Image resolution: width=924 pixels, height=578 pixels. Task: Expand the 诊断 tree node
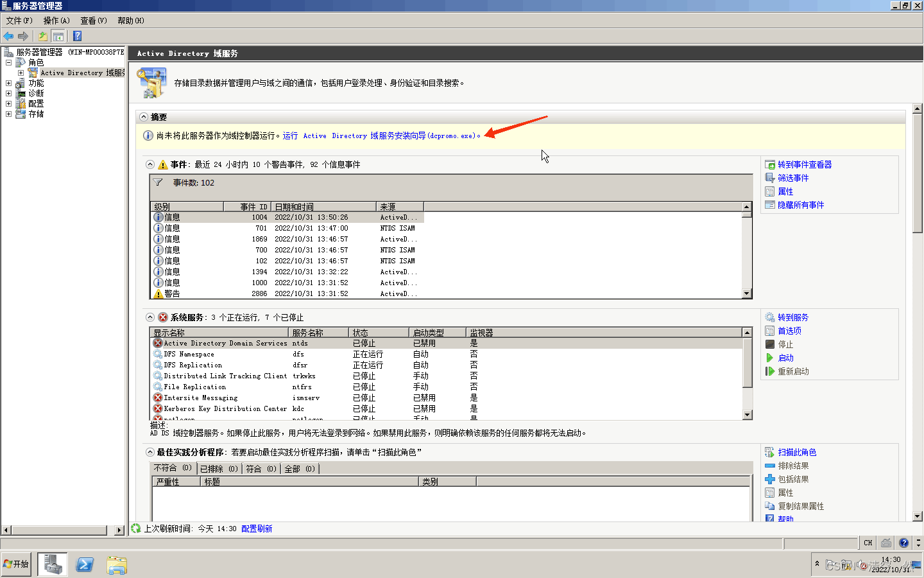8,93
